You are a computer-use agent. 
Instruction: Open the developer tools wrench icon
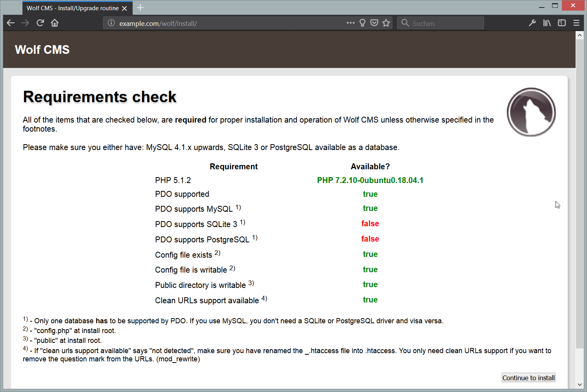[532, 23]
